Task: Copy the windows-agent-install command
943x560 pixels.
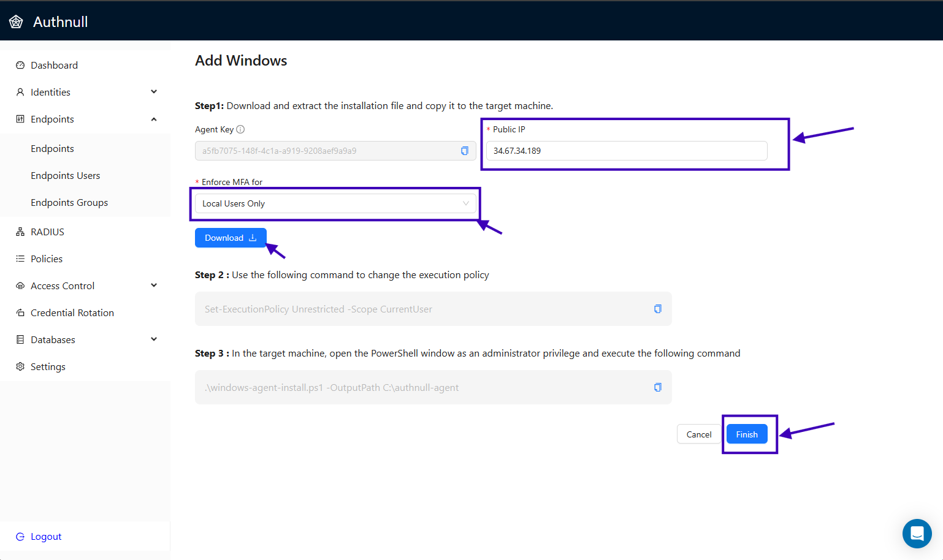Action: pyautogui.click(x=657, y=387)
